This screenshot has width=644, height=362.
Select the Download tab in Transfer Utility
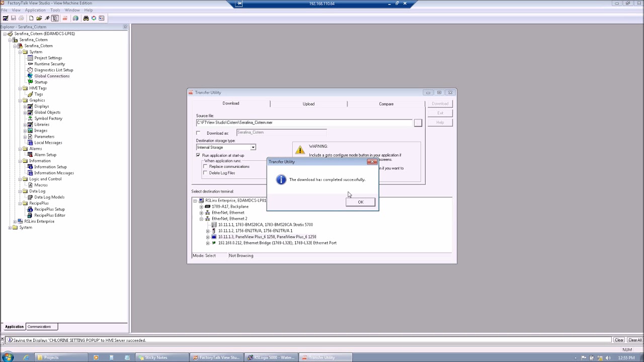[231, 104]
